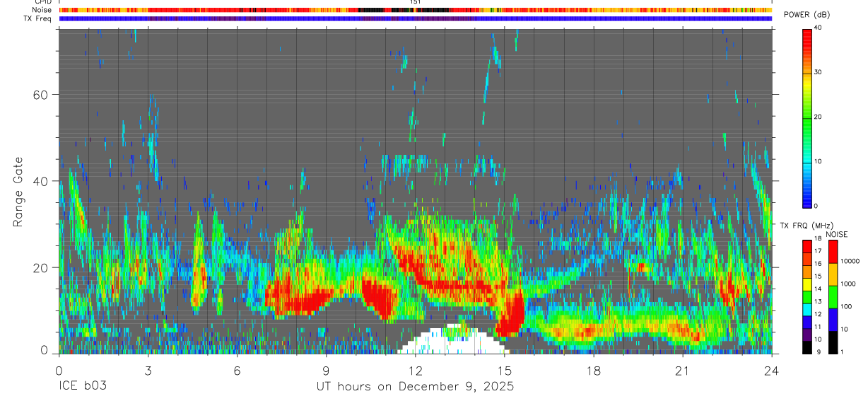Pick the yellow 14-15 MHz TX FRQ swatch
This screenshot has width=868, height=401.
pyautogui.click(x=807, y=284)
